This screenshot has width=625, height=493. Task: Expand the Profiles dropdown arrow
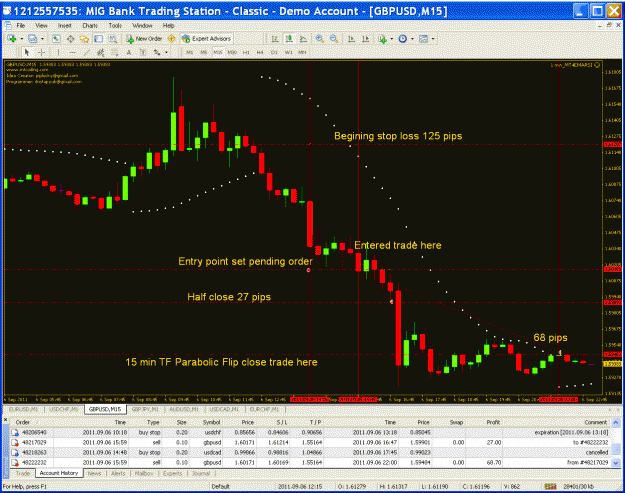[42, 39]
